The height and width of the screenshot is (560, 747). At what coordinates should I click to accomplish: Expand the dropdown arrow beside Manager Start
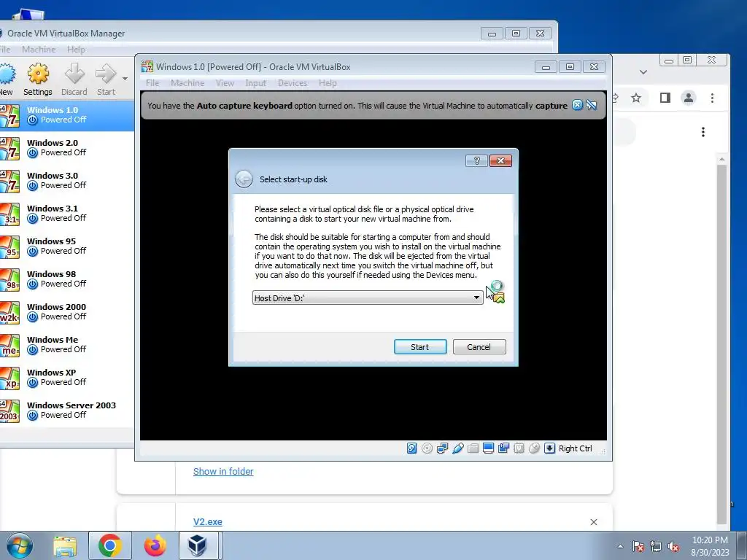(125, 79)
